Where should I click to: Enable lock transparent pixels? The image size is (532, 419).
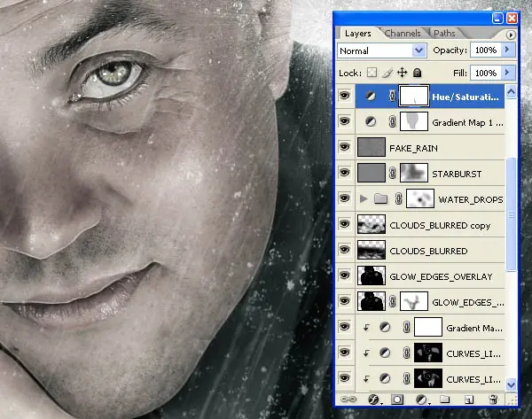(x=372, y=73)
